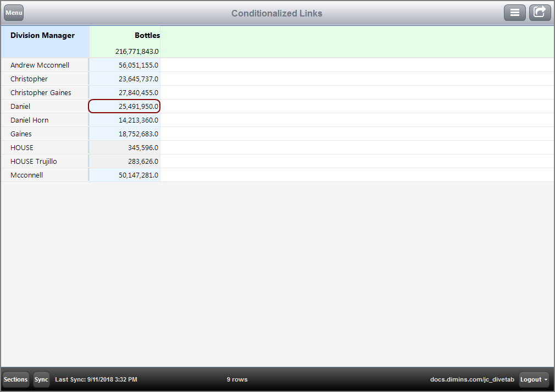This screenshot has height=392, width=555.
Task: Open the Sections panel at bottom-left
Action: click(x=15, y=379)
